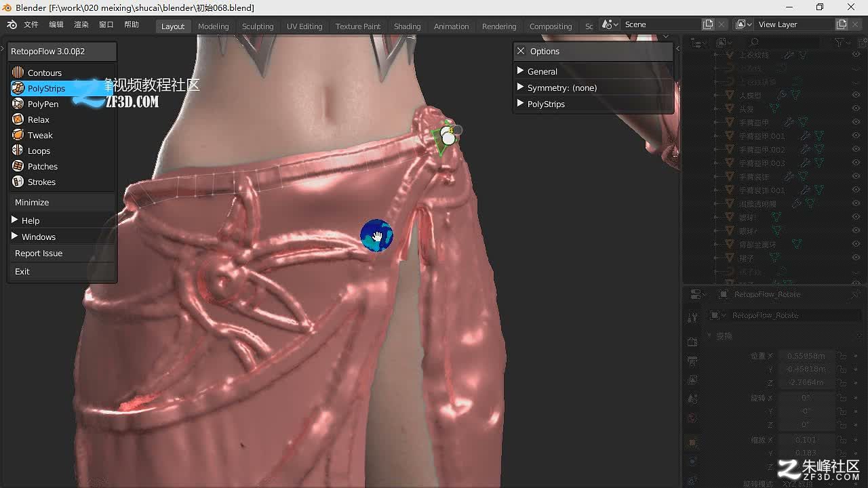Expand the Windows section
The image size is (868, 488).
[61, 237]
